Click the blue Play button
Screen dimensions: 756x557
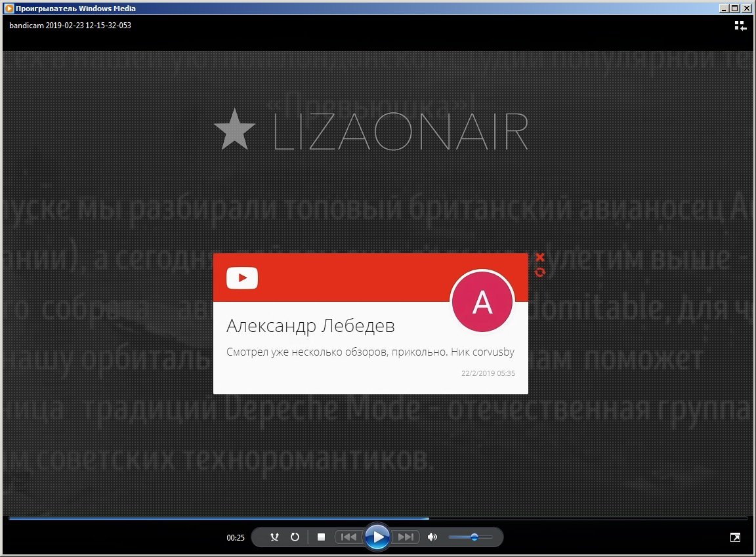pos(377,536)
